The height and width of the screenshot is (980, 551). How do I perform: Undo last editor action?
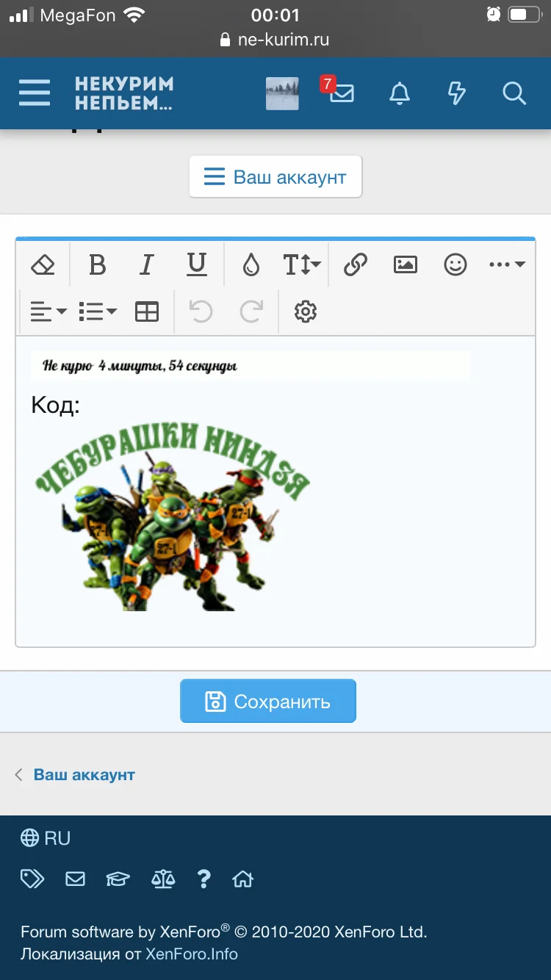[x=201, y=311]
